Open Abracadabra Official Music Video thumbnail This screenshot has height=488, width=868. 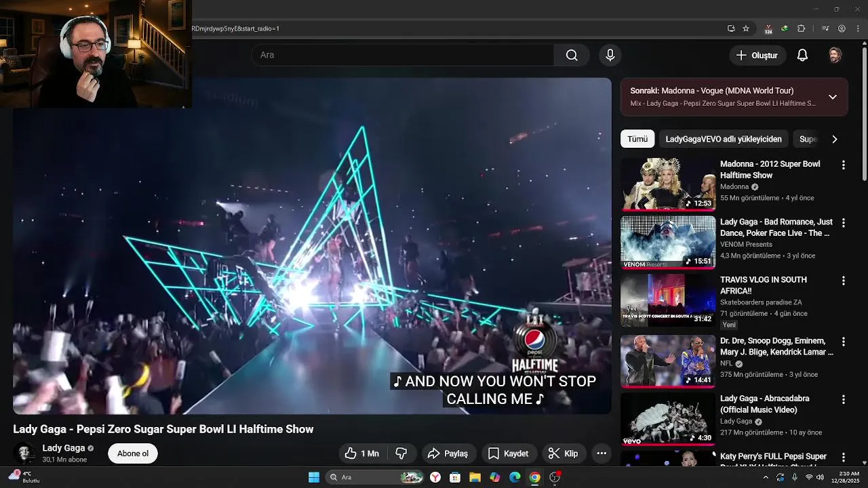pos(668,419)
